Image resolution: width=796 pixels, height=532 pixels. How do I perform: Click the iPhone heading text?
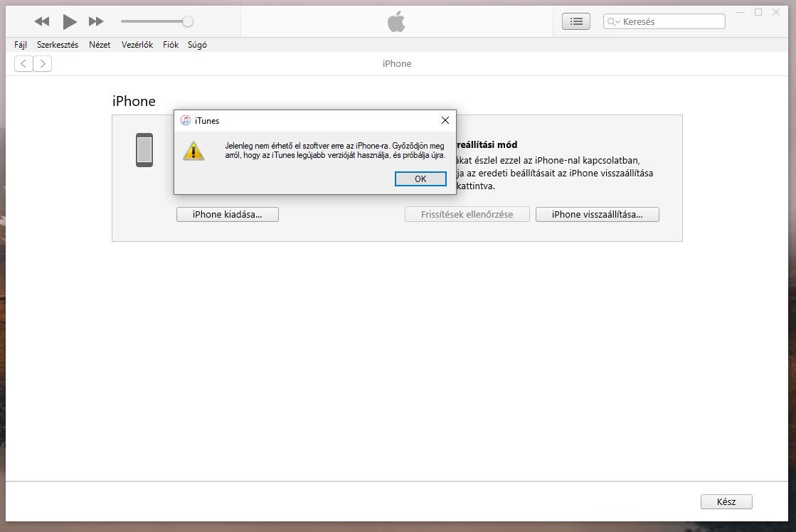pos(134,101)
